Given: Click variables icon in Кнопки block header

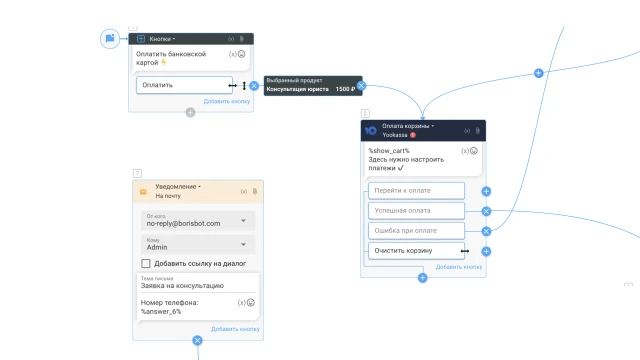Looking at the screenshot, I should pos(231,39).
